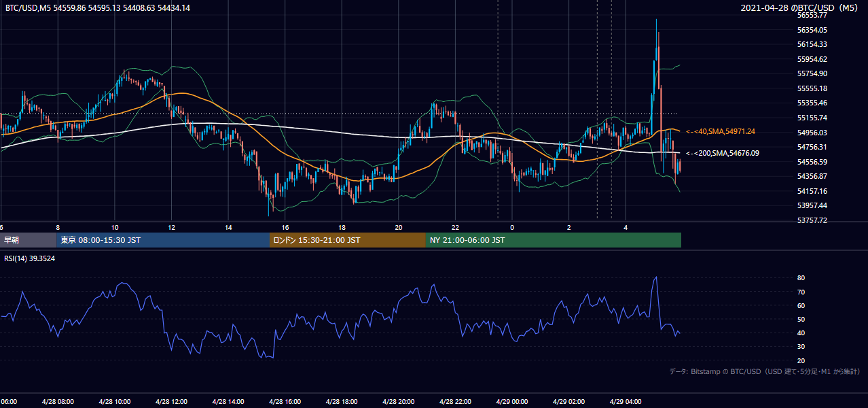This screenshot has height=408, width=868.
Task: Click the 2021-04-28 BTC/USD (M5) chart title
Action: click(x=800, y=7)
